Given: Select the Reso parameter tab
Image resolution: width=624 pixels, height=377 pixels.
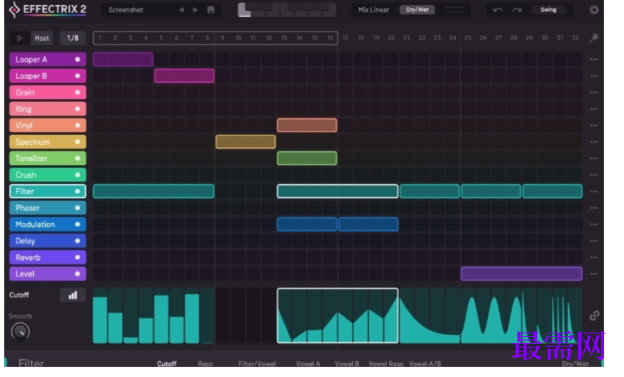Looking at the screenshot, I should pyautogui.click(x=205, y=363).
